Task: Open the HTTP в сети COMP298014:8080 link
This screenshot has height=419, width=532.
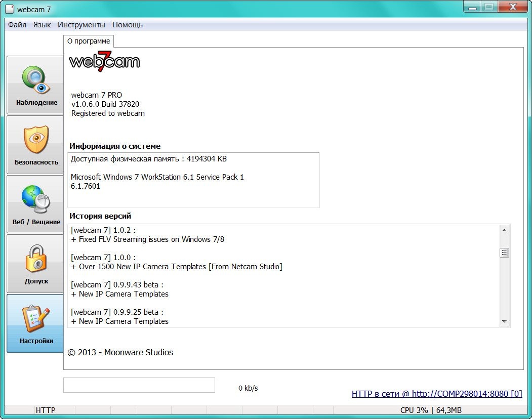Action: point(437,394)
